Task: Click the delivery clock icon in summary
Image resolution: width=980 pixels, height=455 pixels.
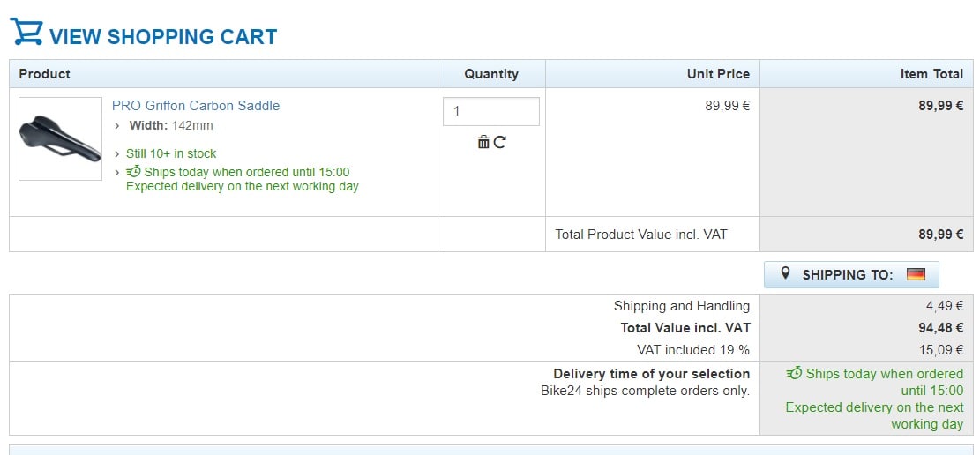Action: tap(795, 374)
